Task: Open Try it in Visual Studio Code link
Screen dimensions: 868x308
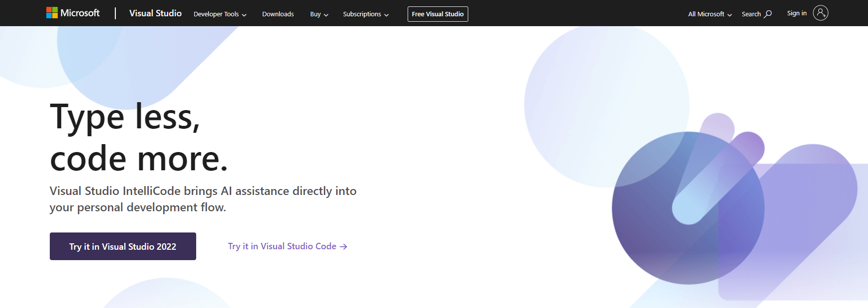Action: [x=287, y=246]
